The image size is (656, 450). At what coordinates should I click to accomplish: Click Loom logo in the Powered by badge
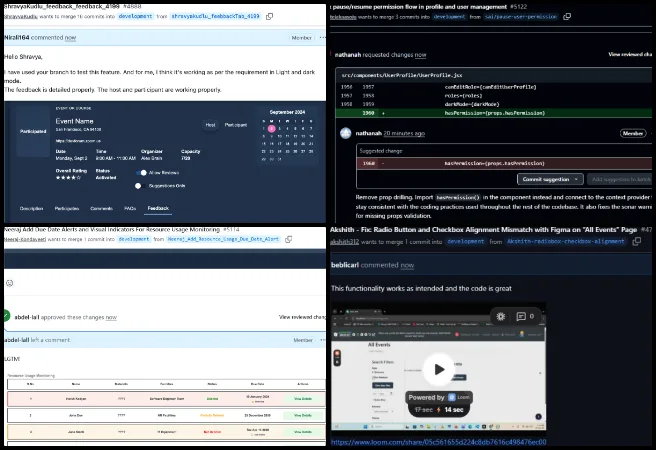coord(452,397)
